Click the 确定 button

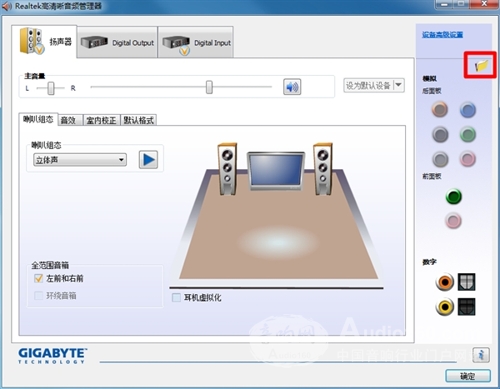pyautogui.click(x=468, y=376)
